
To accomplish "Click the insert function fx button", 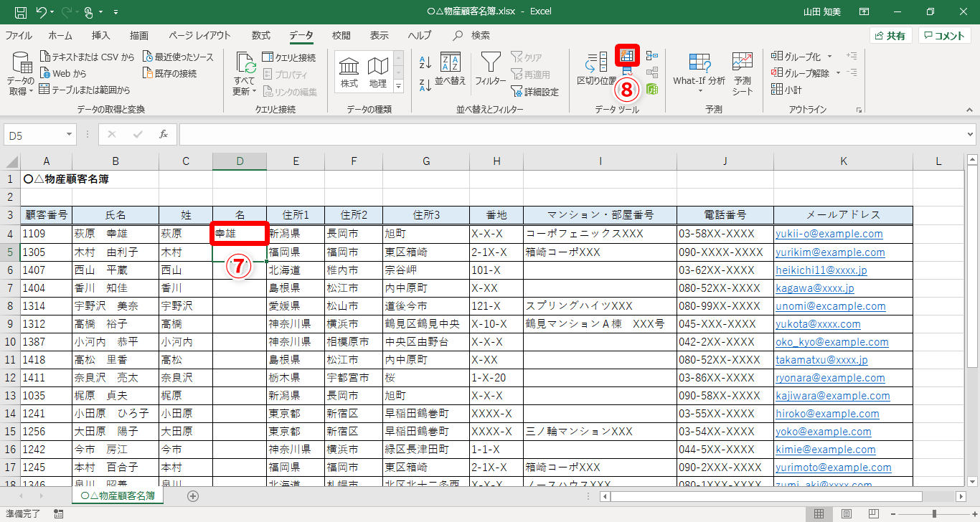I will point(164,134).
